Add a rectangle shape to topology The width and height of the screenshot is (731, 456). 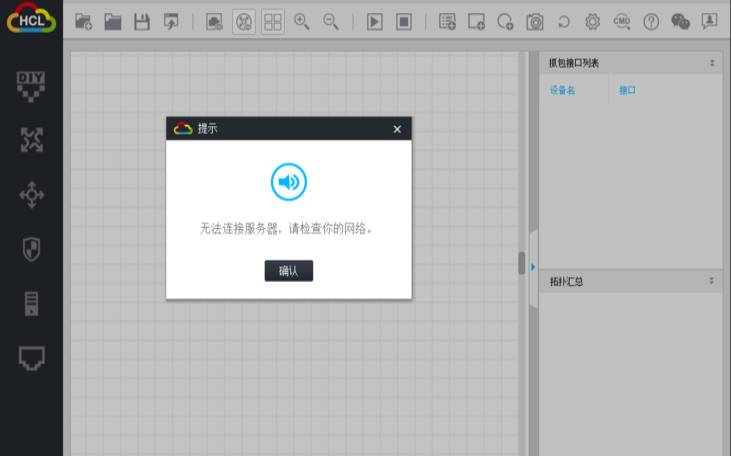pos(476,21)
